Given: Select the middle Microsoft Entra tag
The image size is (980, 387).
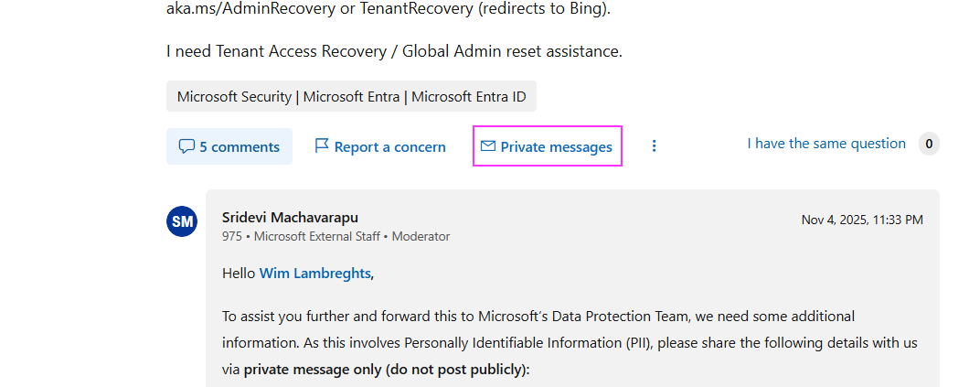Looking at the screenshot, I should [x=351, y=97].
